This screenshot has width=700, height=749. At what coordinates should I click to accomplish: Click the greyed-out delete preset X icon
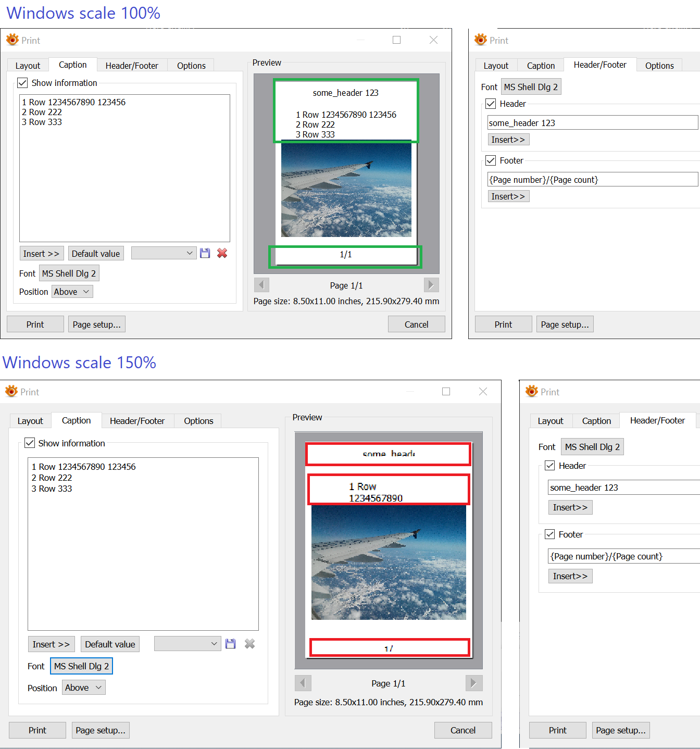coord(250,644)
